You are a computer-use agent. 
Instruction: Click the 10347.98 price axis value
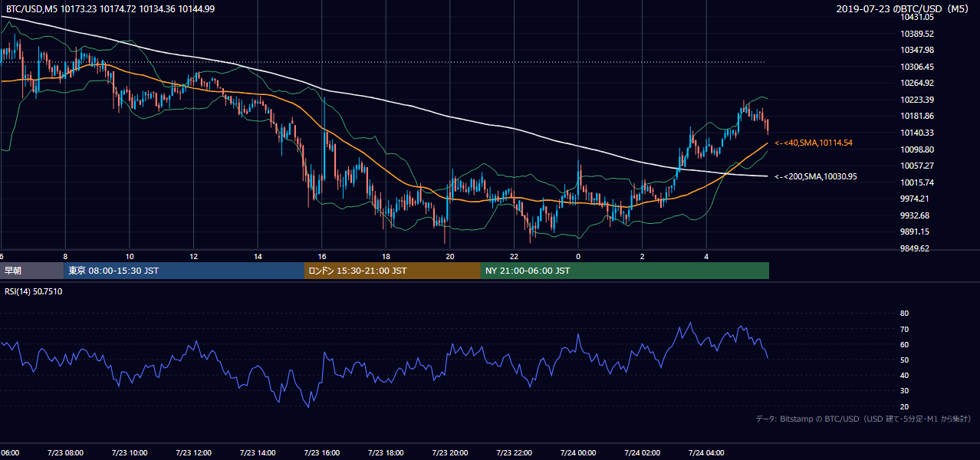916,50
